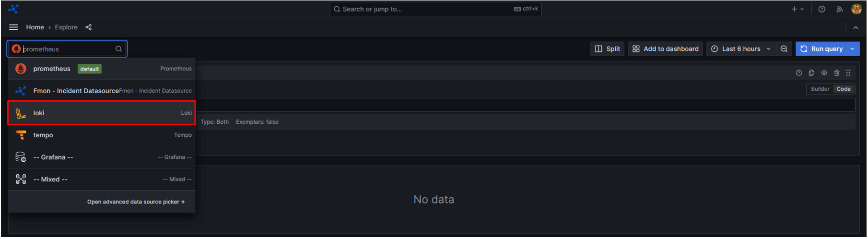
Task: Switch query editor to Code mode
Action: 844,89
